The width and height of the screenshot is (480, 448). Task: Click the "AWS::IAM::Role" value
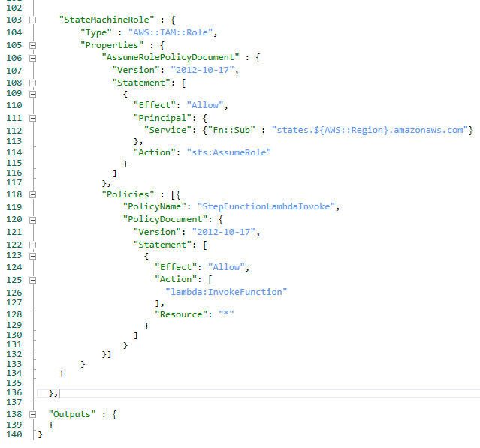coord(171,32)
